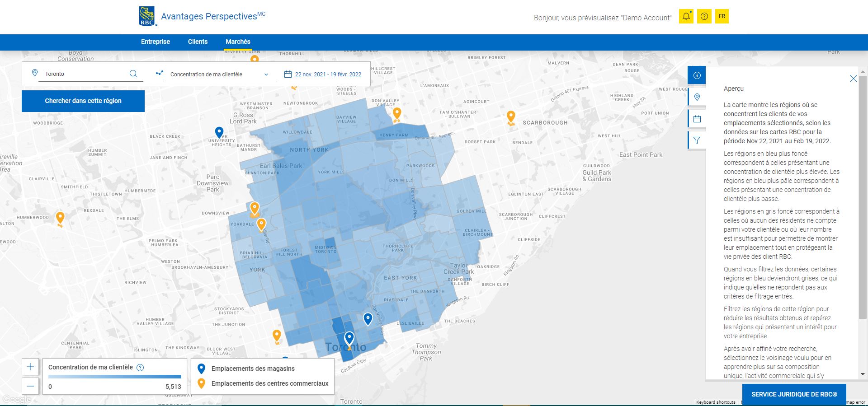Open the calendar side tab

click(697, 119)
